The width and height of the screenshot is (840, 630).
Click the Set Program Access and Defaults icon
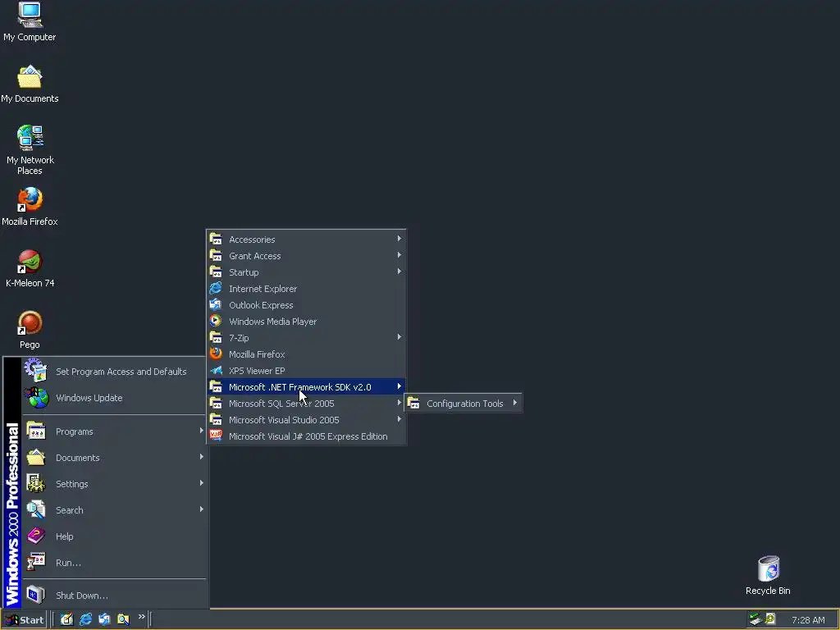point(35,371)
